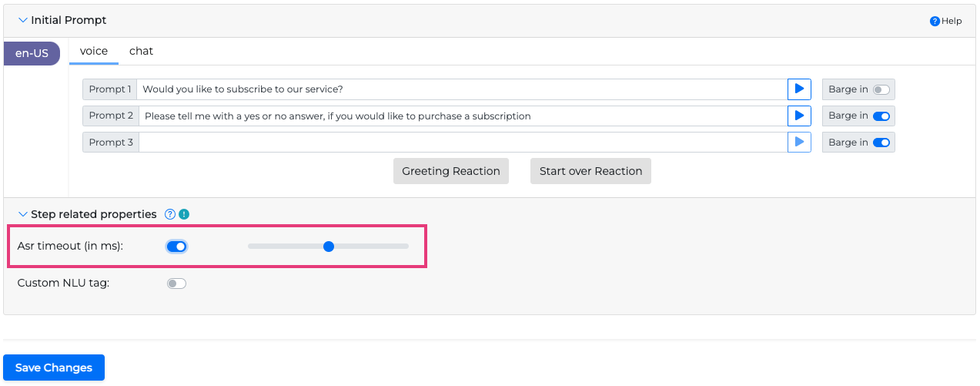Viewport: 980px width, 386px height.
Task: Switch to the chat tab
Action: [141, 51]
